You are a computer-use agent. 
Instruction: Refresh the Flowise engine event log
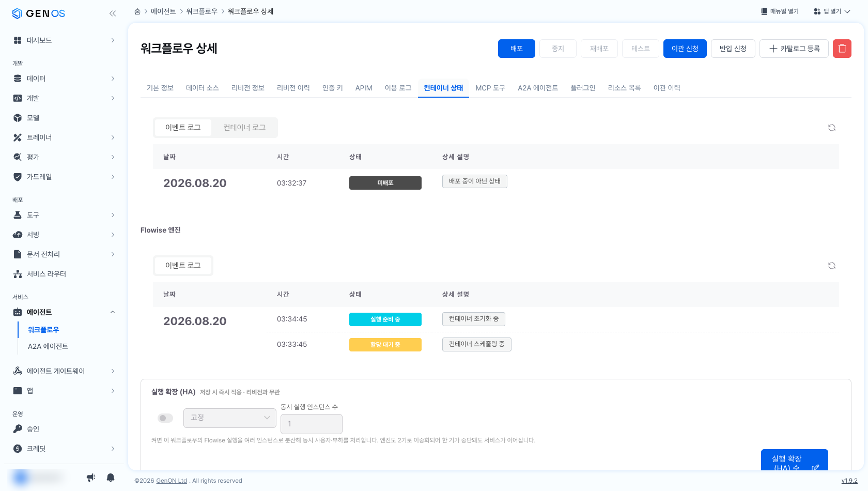click(831, 266)
